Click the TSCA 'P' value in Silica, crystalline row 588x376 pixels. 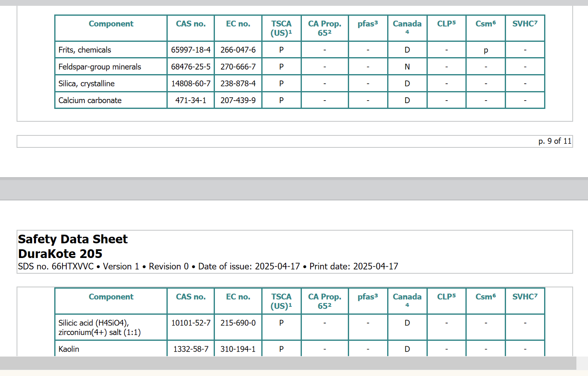pos(281,84)
